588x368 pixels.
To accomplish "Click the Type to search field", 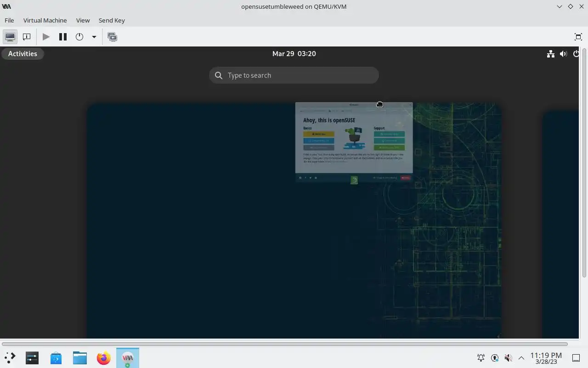I will pos(294,75).
